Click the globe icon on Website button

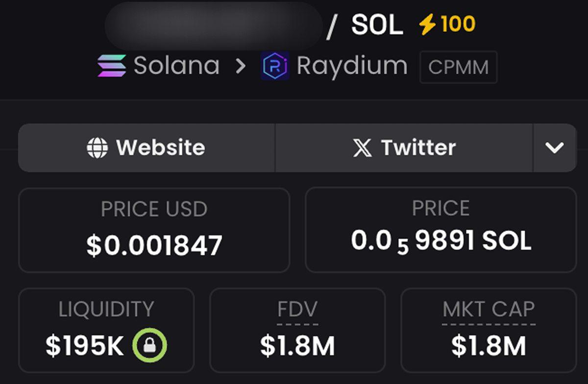[x=97, y=147]
